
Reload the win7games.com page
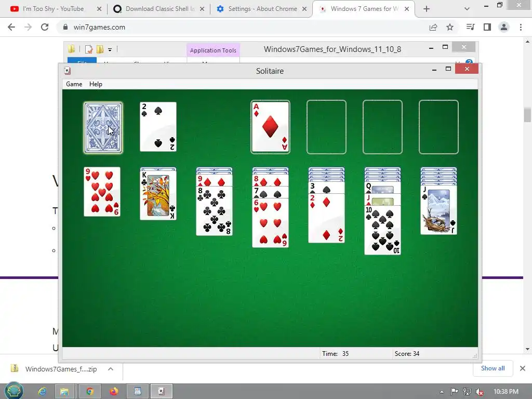(x=45, y=27)
